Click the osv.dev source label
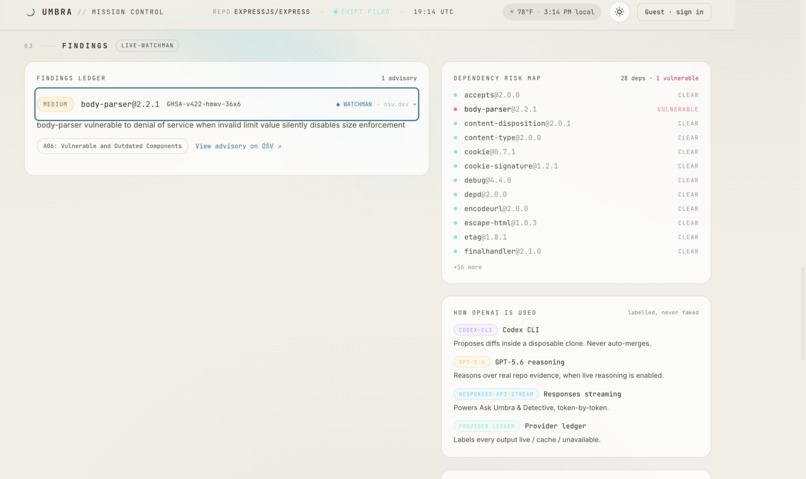The image size is (806, 479). [396, 104]
